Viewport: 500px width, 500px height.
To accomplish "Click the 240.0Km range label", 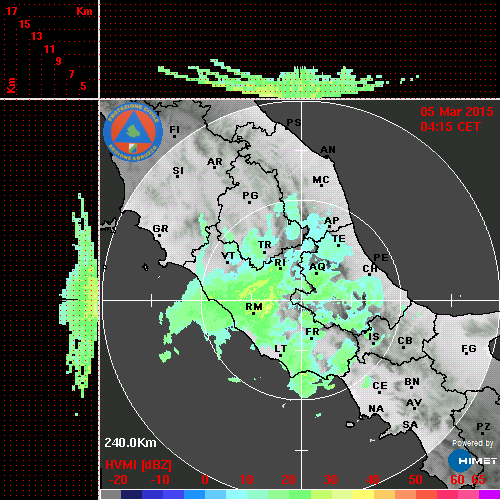I will [130, 443].
